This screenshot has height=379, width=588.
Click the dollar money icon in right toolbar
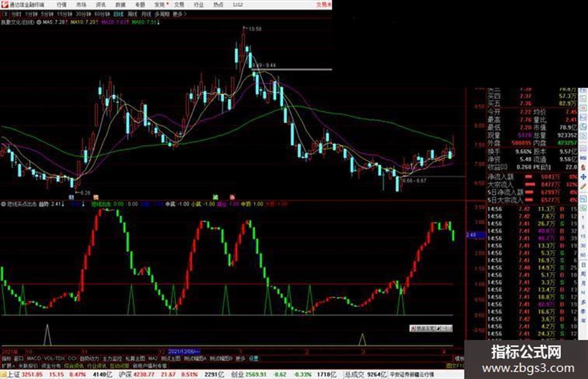583,167
